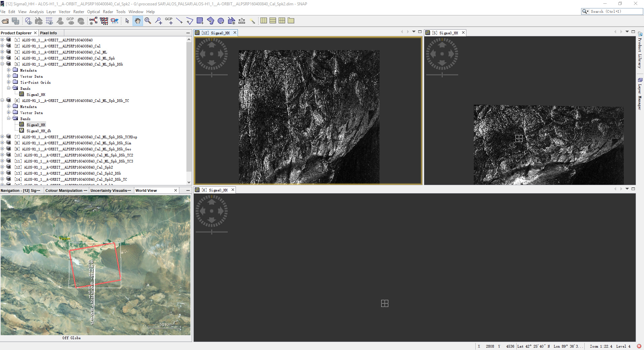
Task: Select the zoom magnifier tool
Action: click(x=148, y=21)
